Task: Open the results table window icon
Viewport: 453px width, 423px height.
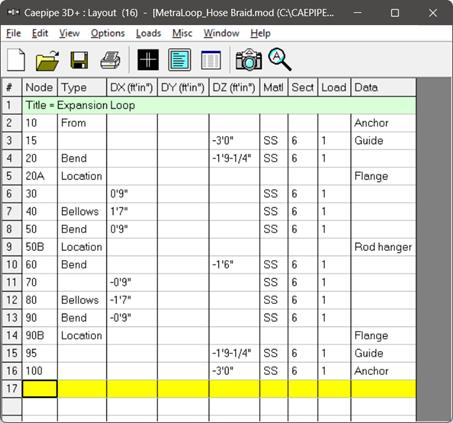Action: pos(211,60)
